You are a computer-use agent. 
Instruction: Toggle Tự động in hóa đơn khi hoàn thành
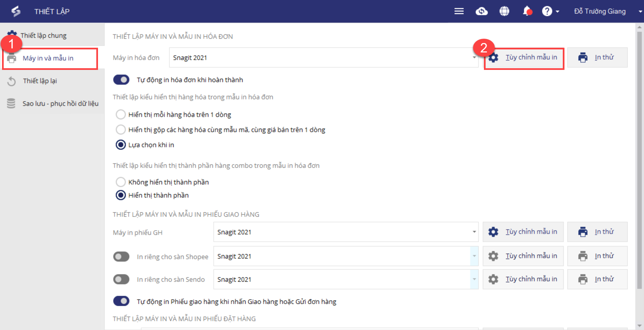pos(121,80)
